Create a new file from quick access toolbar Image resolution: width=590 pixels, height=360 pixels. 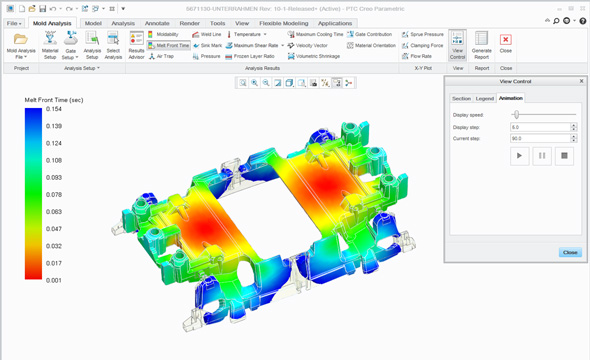coord(22,9)
